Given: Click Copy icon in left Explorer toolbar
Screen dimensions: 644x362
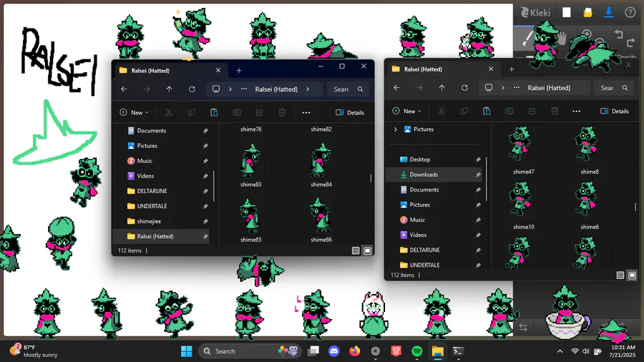Looking at the screenshot, I should 191,112.
